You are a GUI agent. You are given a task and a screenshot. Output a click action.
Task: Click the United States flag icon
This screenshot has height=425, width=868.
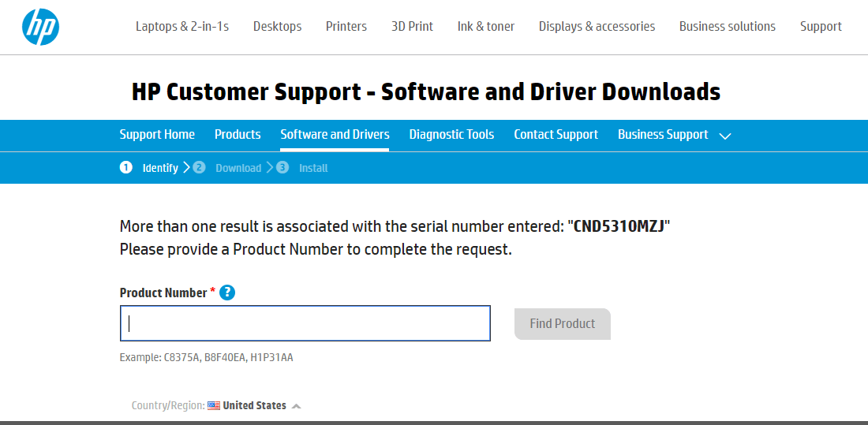point(213,405)
